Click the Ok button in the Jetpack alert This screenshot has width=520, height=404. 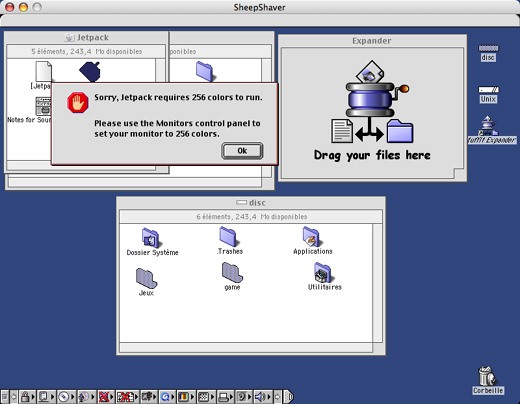pyautogui.click(x=242, y=151)
